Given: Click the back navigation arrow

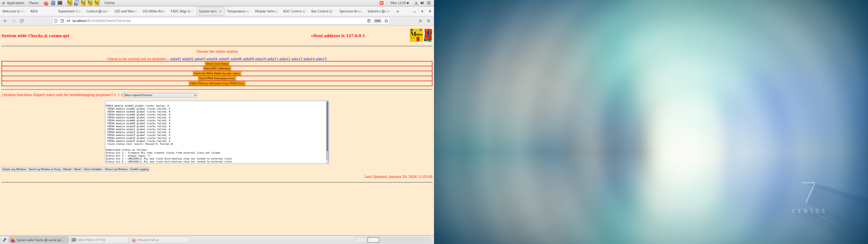Looking at the screenshot, I should (5, 21).
